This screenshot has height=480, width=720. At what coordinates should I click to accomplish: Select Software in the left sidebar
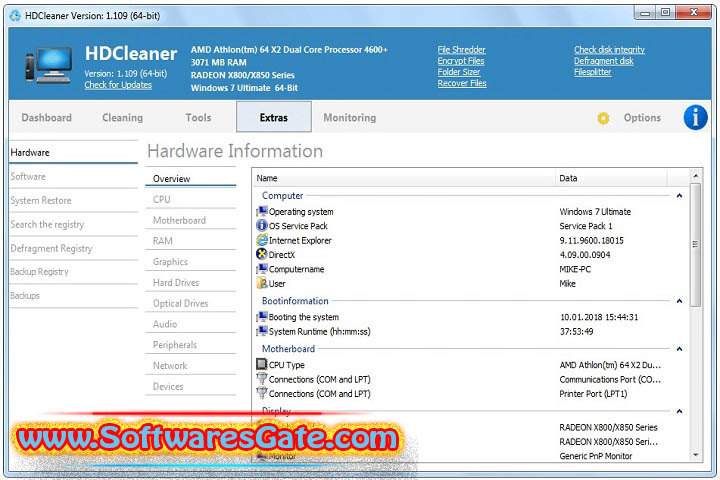click(x=73, y=176)
